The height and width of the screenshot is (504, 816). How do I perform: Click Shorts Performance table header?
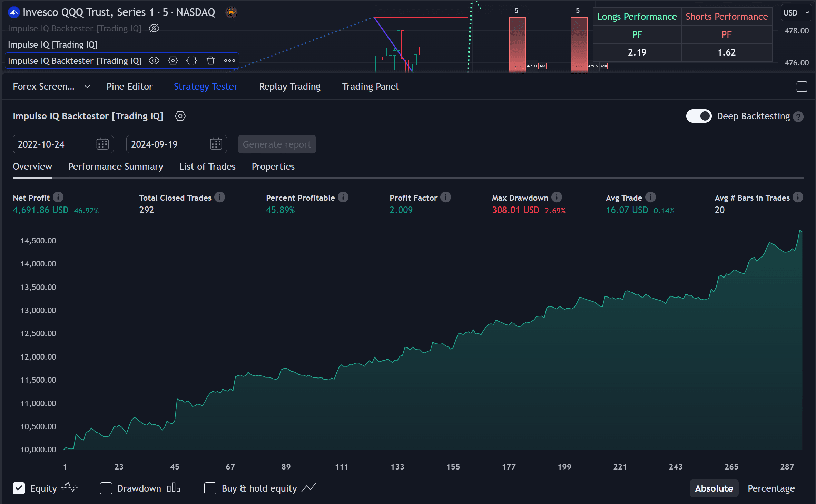727,17
